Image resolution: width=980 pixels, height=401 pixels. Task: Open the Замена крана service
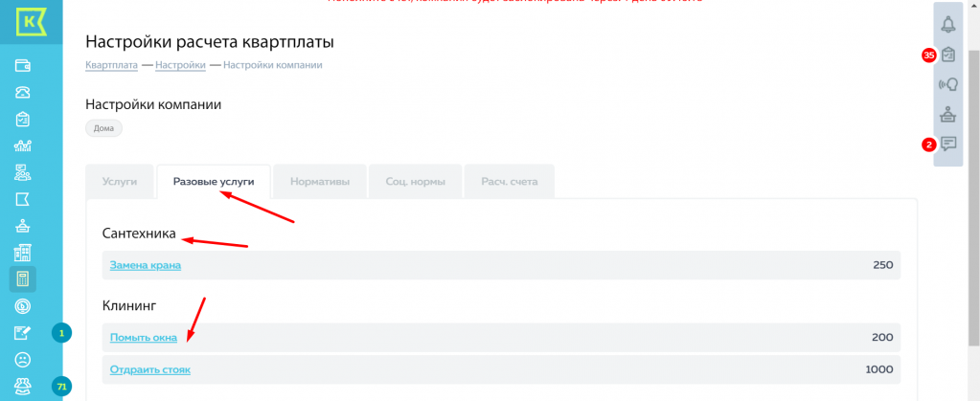[x=146, y=265]
